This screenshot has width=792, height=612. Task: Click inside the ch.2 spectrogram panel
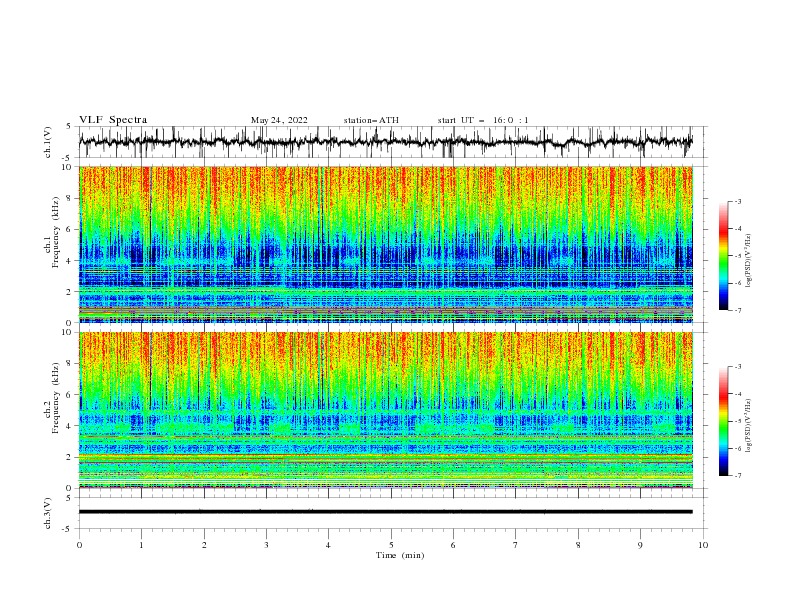tap(385, 410)
